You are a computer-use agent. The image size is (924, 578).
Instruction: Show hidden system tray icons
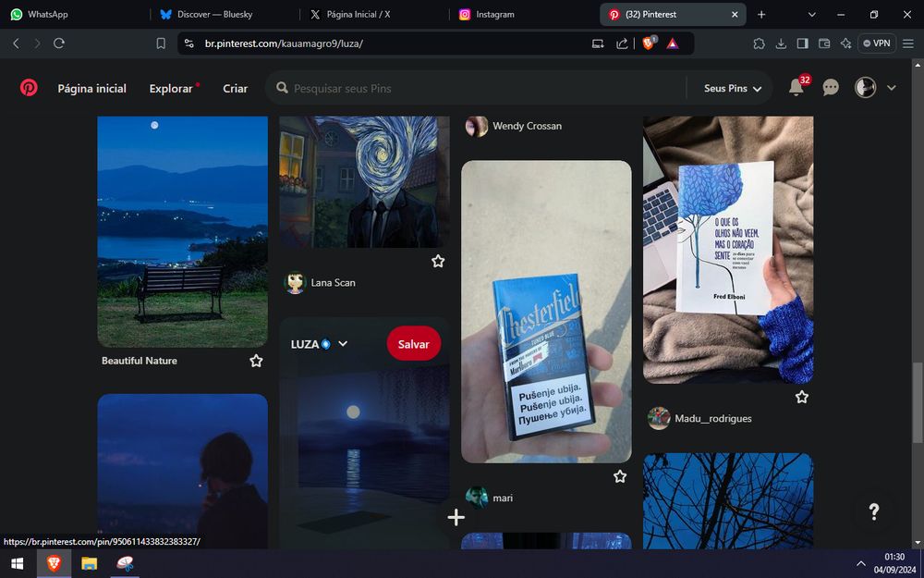pos(861,564)
